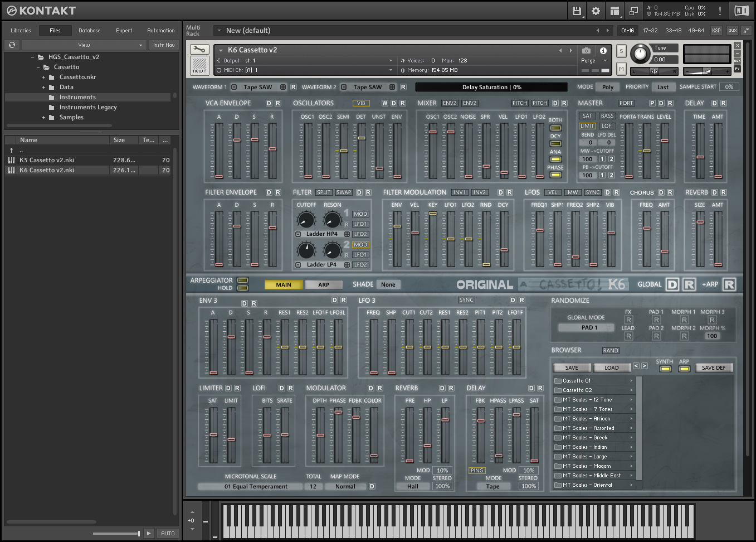Toggle the rack aux button

click(732, 30)
